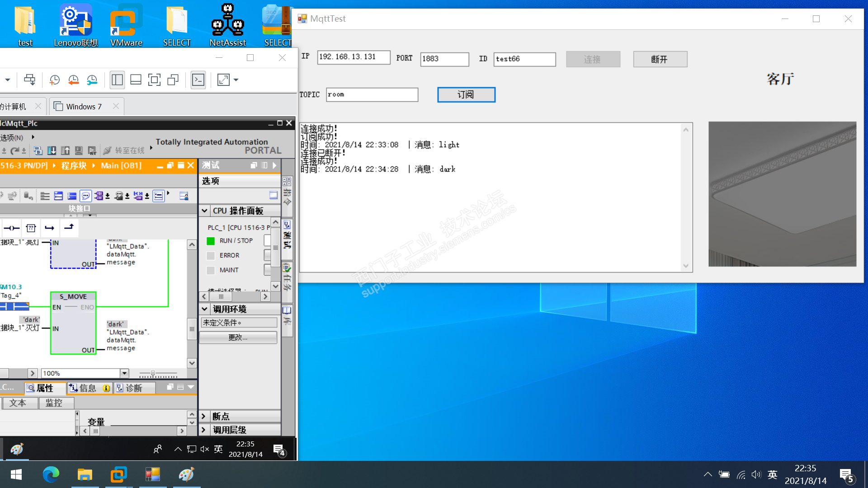Screen dimensions: 868x488
Task: Open the 100% zoom level dropdown
Action: [124, 373]
